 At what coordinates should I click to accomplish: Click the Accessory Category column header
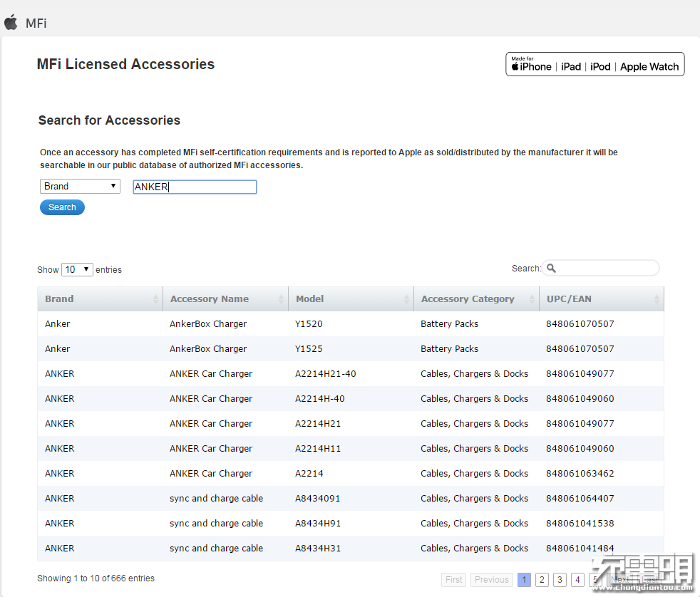tap(476, 299)
